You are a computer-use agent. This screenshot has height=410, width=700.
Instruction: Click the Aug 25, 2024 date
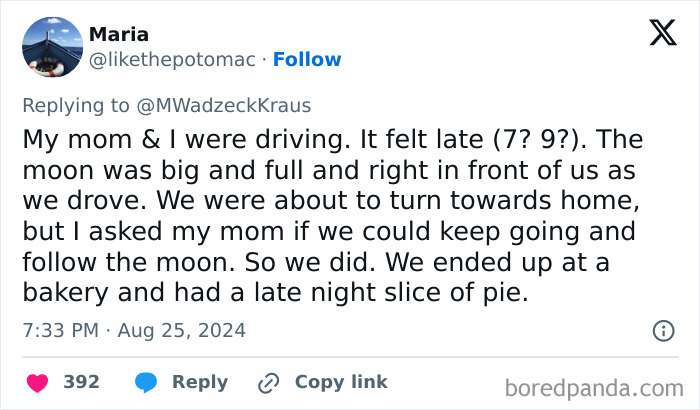[183, 330]
